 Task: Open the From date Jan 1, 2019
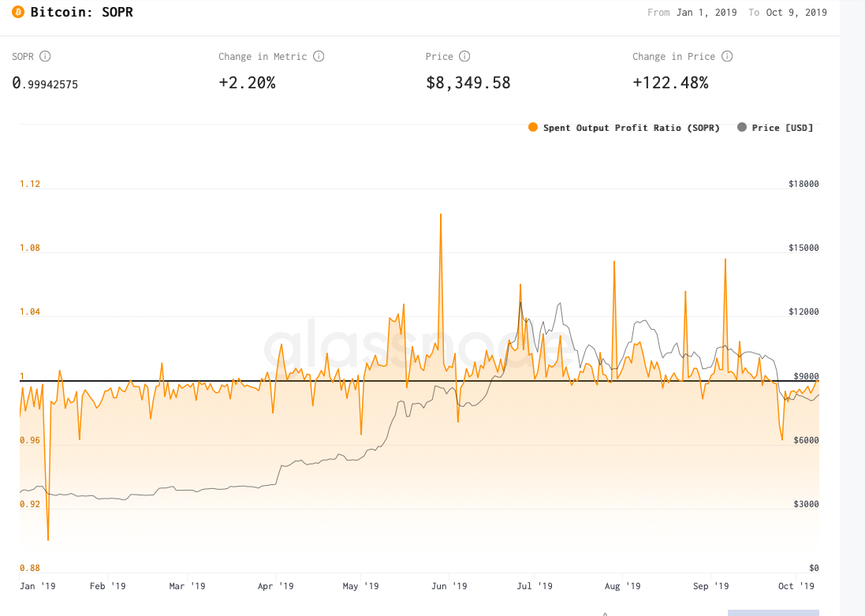707,12
